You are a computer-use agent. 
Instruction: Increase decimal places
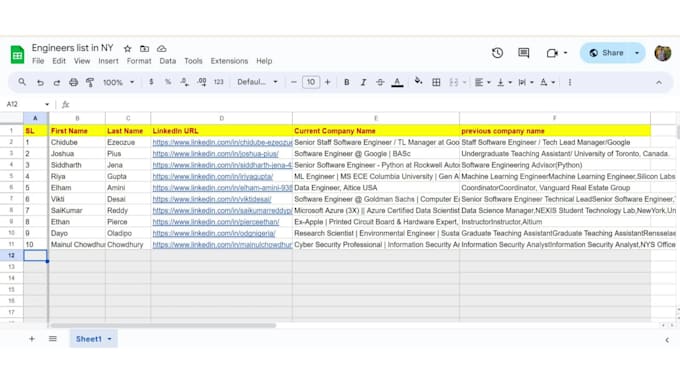point(202,82)
